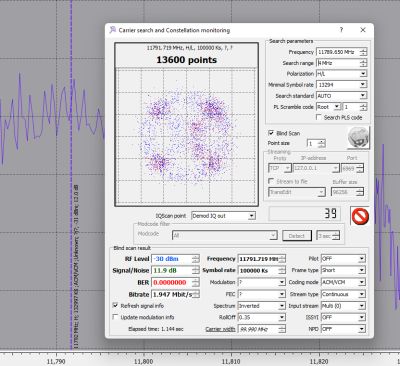This screenshot has height=366, width=400.
Task: Click the satellite dish search button
Action: pos(359,137)
